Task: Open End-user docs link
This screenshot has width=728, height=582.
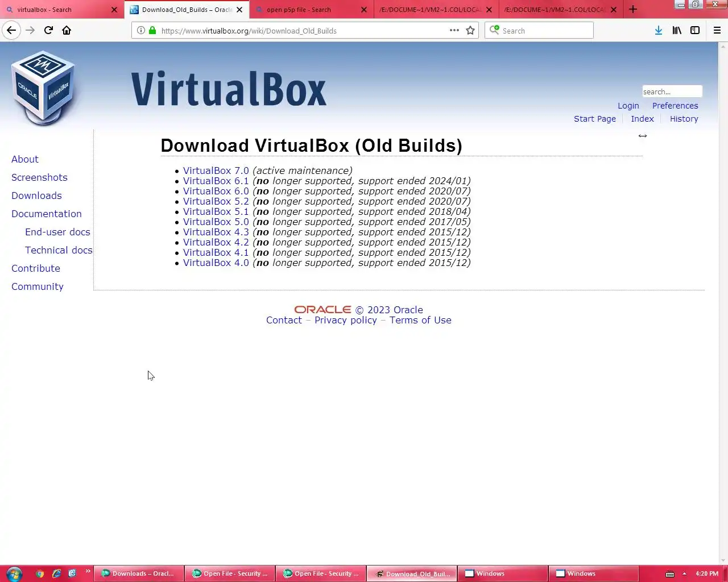Action: [x=57, y=232]
